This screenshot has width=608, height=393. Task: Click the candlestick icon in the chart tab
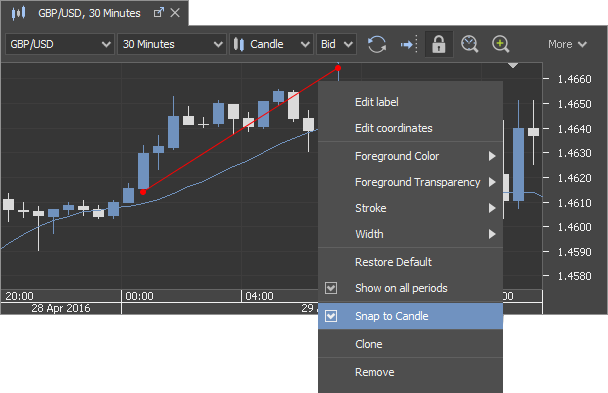tap(18, 13)
